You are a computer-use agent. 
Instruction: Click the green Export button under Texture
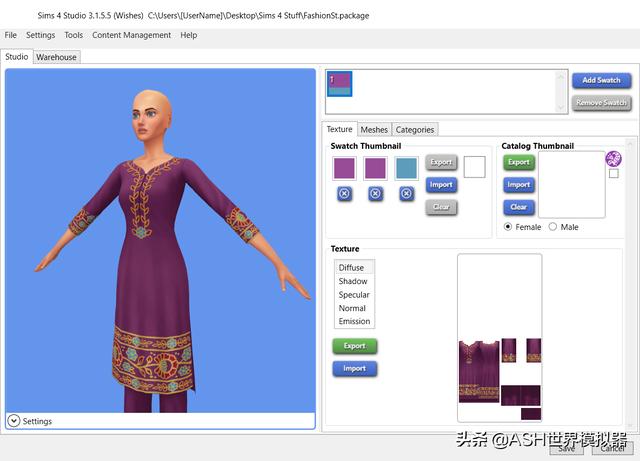pos(355,346)
